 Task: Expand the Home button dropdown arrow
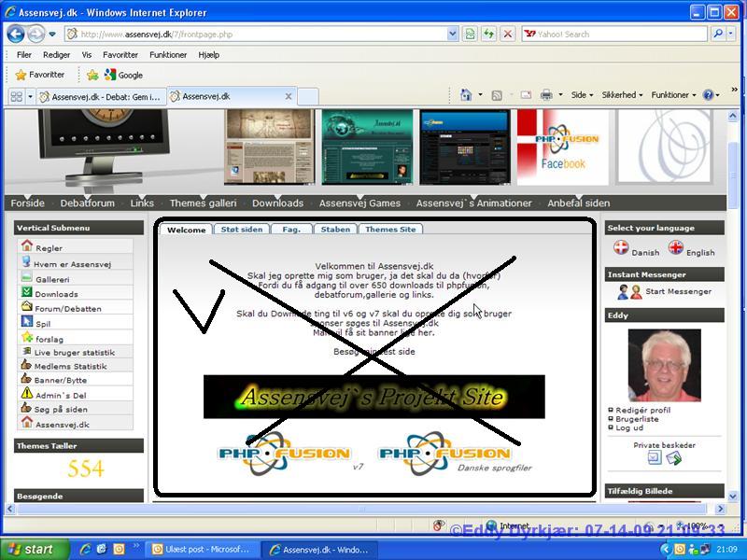(480, 95)
